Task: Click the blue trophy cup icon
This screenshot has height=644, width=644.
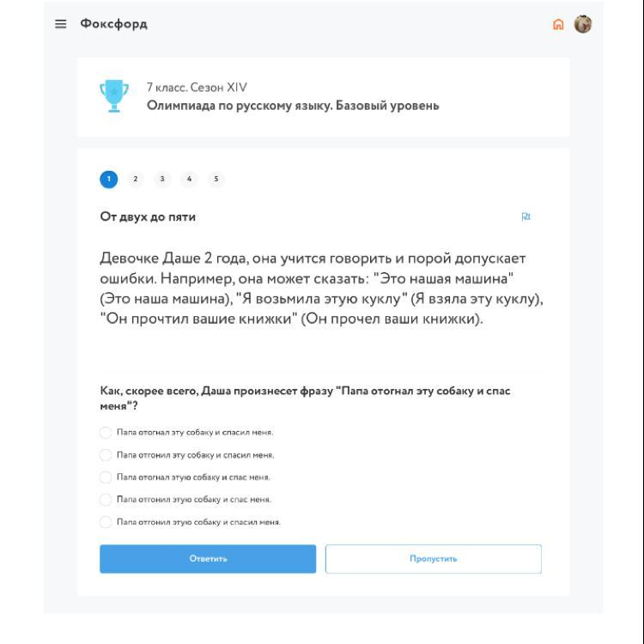Action: [113, 97]
